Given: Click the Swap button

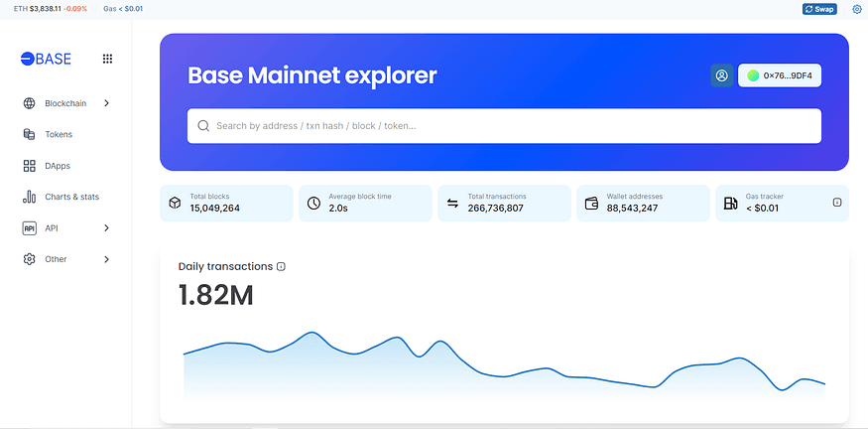Looking at the screenshot, I should click(x=819, y=9).
